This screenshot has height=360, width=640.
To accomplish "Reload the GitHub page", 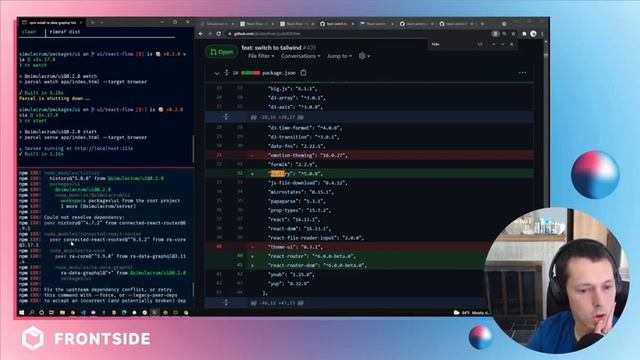I will tap(218, 34).
